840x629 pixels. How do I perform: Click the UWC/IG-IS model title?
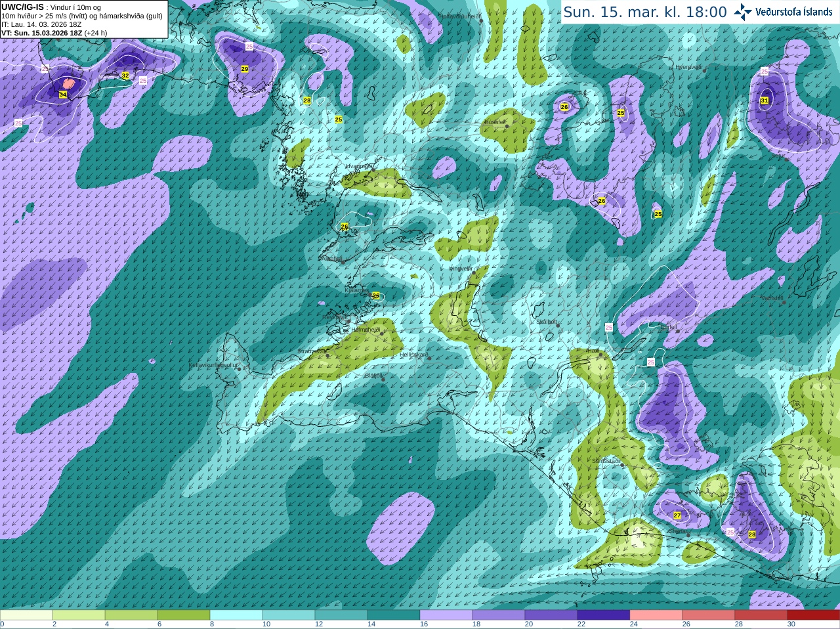(x=22, y=7)
